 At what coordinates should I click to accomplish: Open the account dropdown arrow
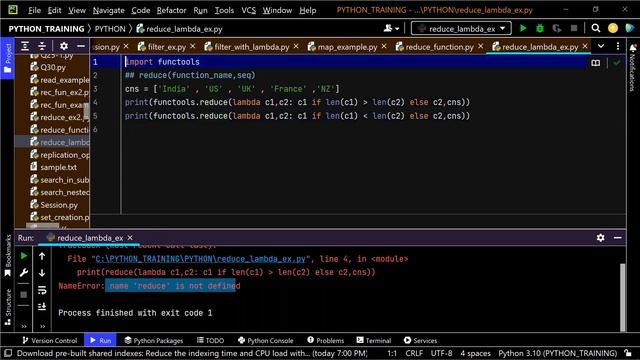pyautogui.click(x=397, y=29)
